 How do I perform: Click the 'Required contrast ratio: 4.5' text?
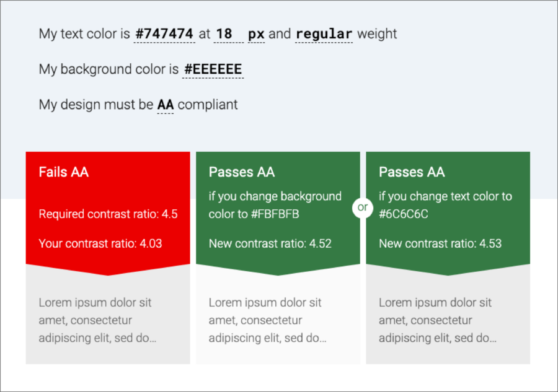(x=108, y=214)
